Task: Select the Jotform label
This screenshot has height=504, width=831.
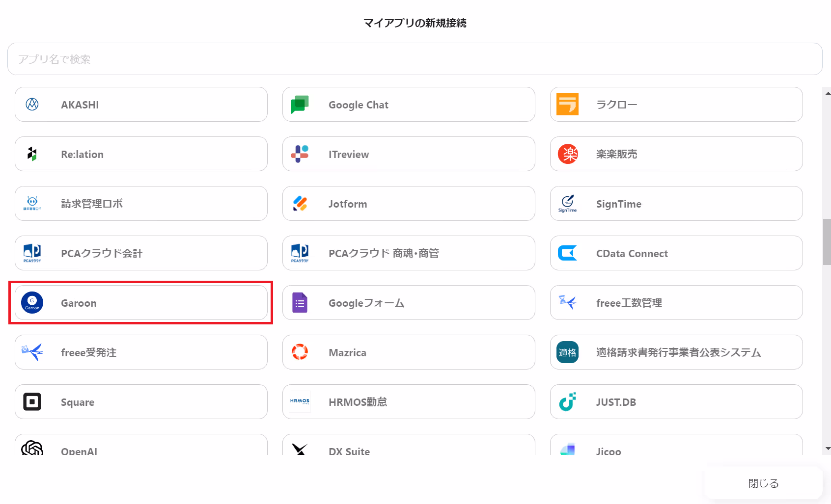Action: [x=348, y=204]
